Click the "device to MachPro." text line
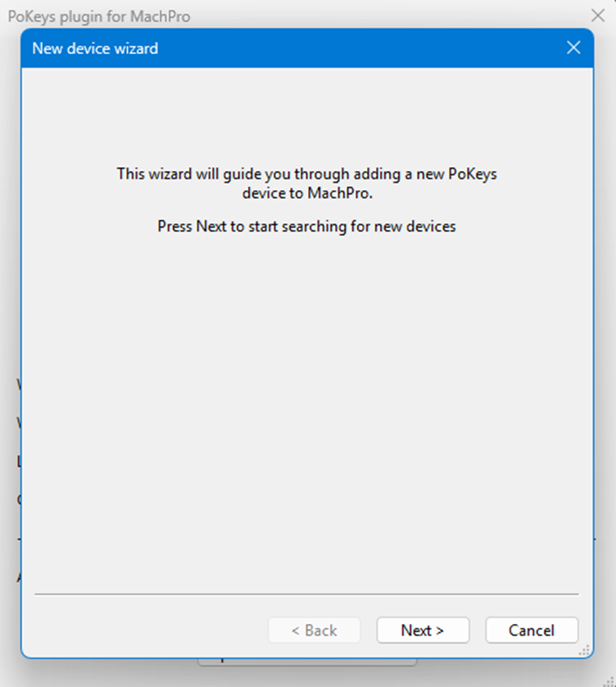 pyautogui.click(x=307, y=193)
